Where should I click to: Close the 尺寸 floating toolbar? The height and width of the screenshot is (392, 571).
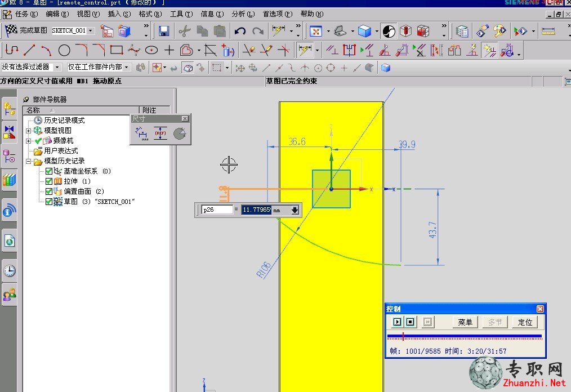coord(185,119)
